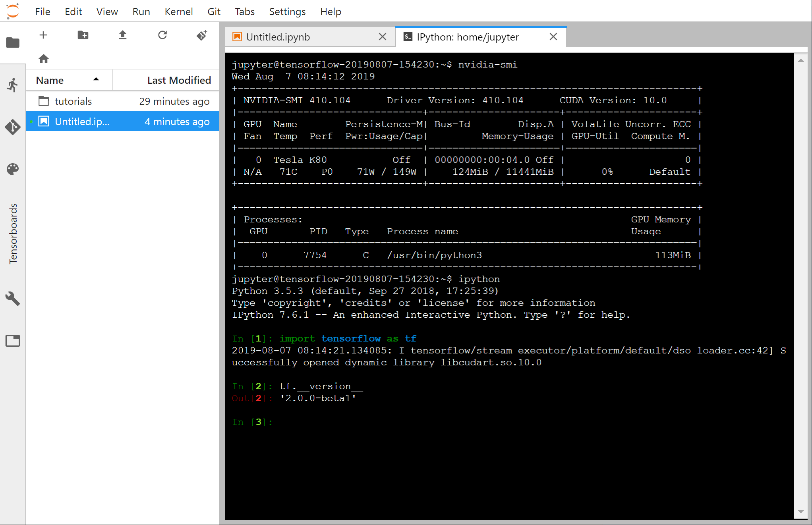Click the 'Tesla K80' text in terminal
This screenshot has width=812, height=525.
coord(300,160)
